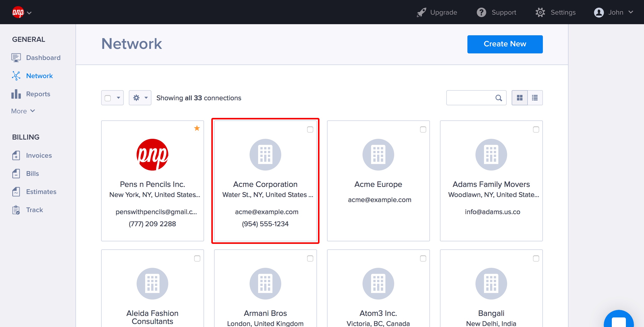The width and height of the screenshot is (644, 327).
Task: Click the Invoices sidebar icon
Action: tap(16, 155)
